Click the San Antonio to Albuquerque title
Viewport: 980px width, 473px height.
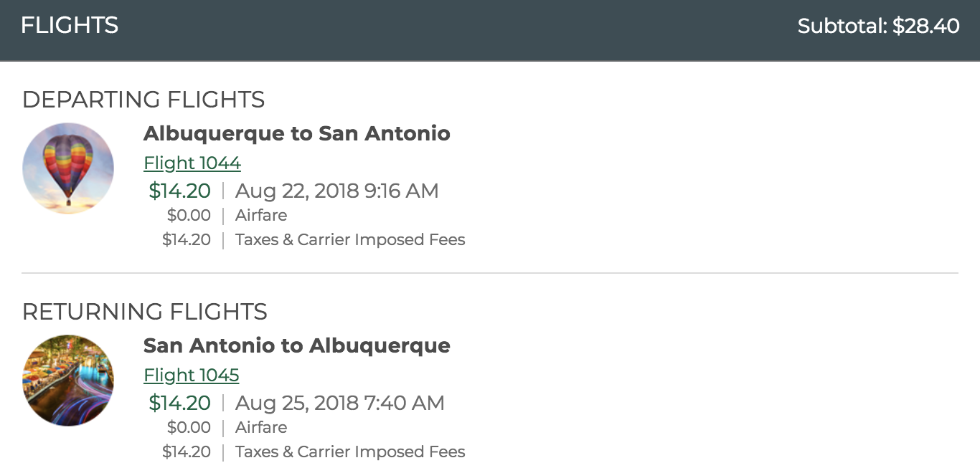(297, 345)
